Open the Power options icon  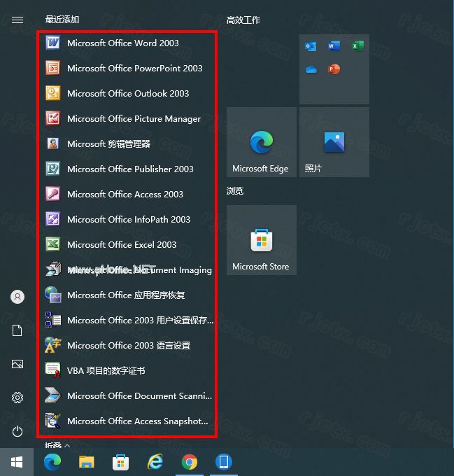(x=17, y=431)
